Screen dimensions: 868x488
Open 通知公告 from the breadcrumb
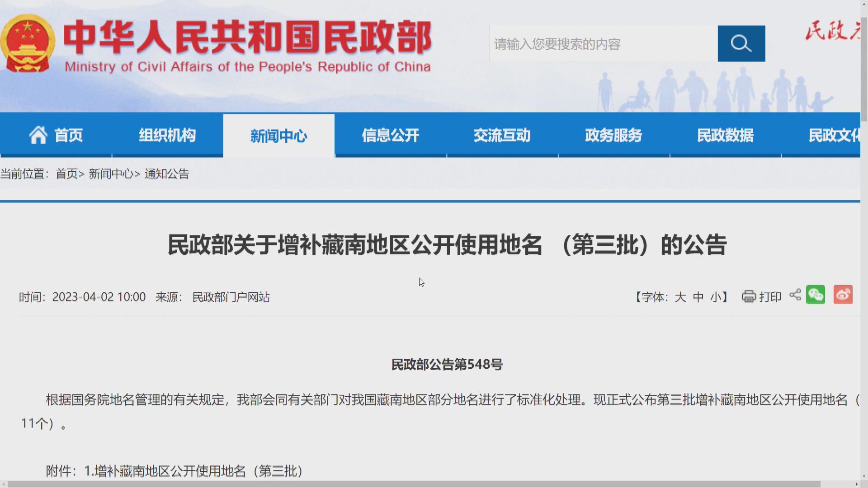167,174
